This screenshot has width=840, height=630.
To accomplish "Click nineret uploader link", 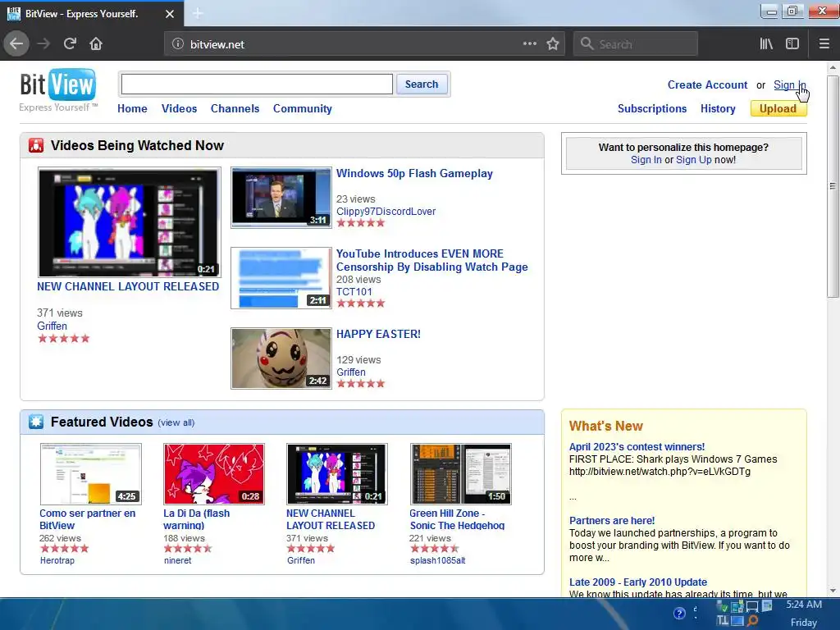I will [x=177, y=560].
